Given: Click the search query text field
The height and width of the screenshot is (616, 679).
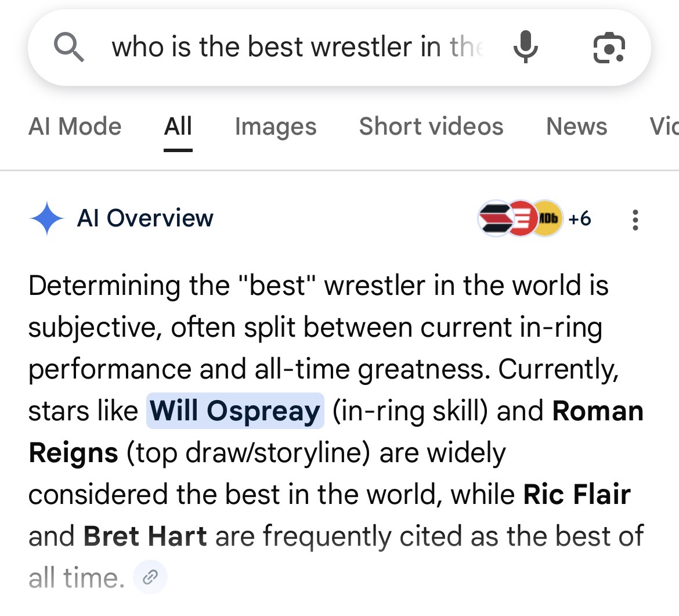Looking at the screenshot, I should tap(298, 47).
